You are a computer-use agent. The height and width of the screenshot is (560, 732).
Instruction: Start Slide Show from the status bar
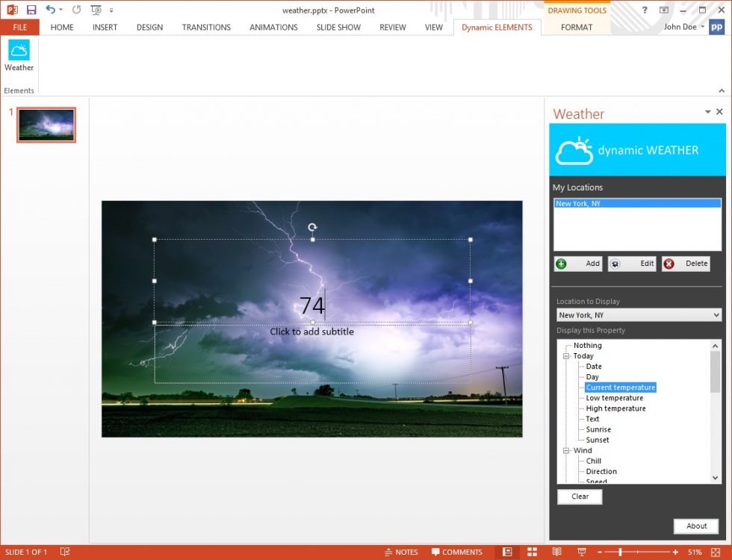click(x=581, y=552)
